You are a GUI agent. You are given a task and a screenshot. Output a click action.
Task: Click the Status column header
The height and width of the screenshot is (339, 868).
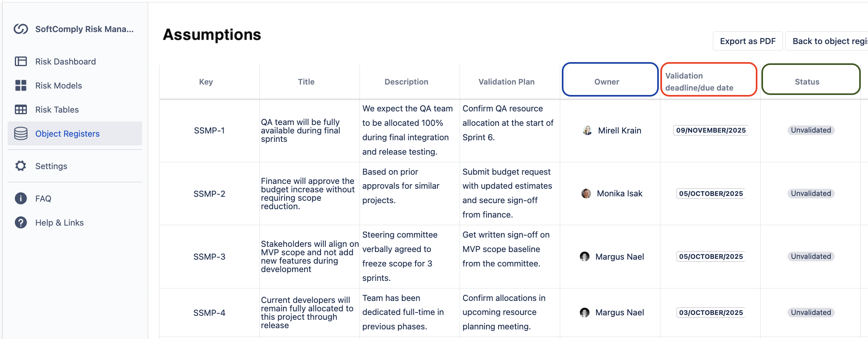coord(807,82)
